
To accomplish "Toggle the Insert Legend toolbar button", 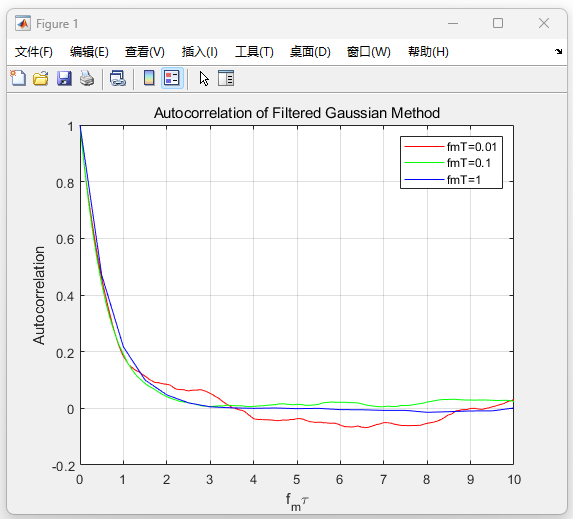I will [172, 78].
